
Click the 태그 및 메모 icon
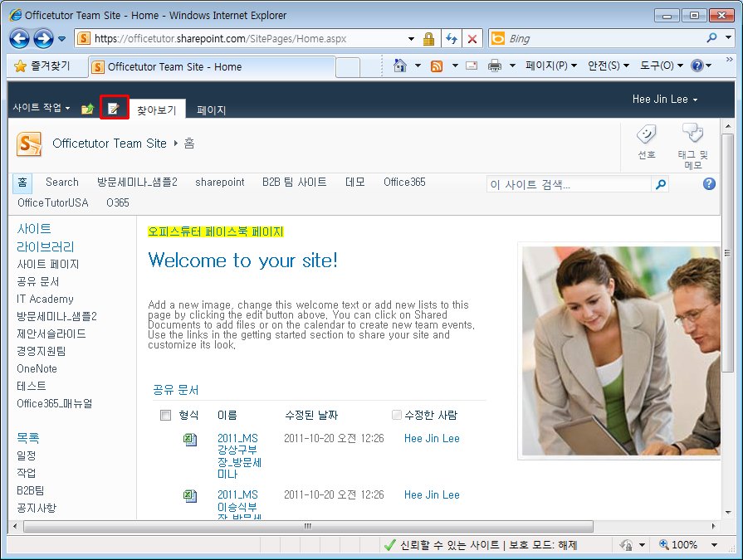(692, 146)
